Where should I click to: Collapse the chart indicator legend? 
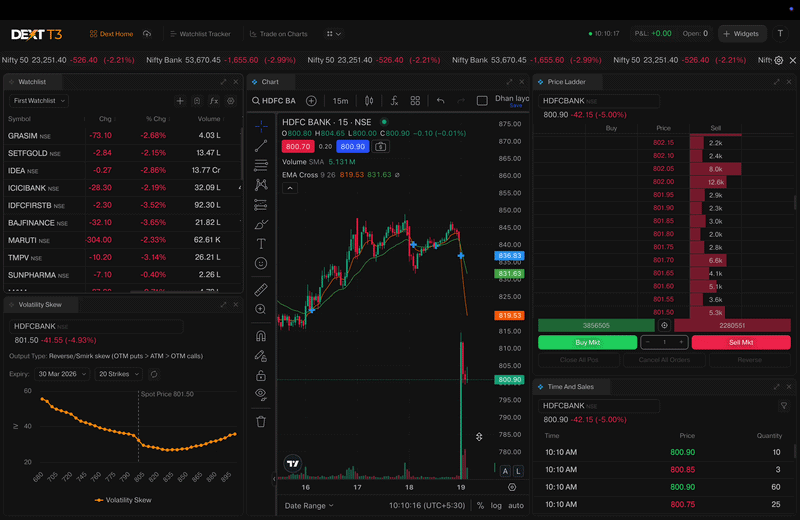(x=290, y=188)
